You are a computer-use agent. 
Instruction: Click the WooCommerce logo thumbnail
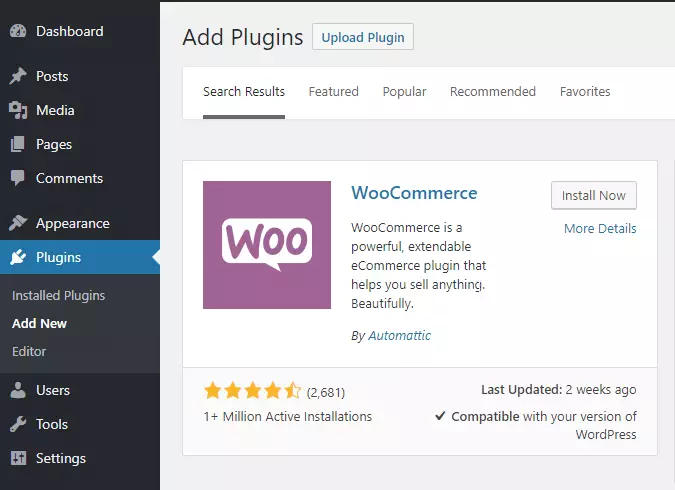pos(267,245)
